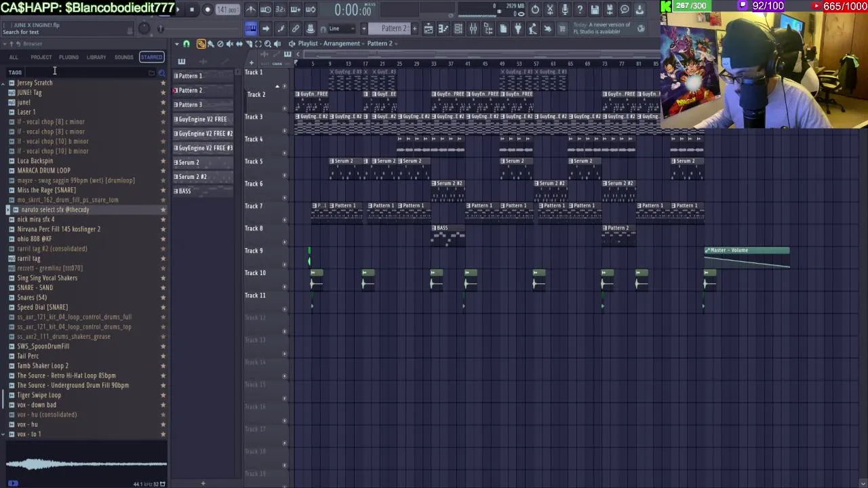Toggle the metronome button
The width and height of the screenshot is (868, 488).
[251, 9]
